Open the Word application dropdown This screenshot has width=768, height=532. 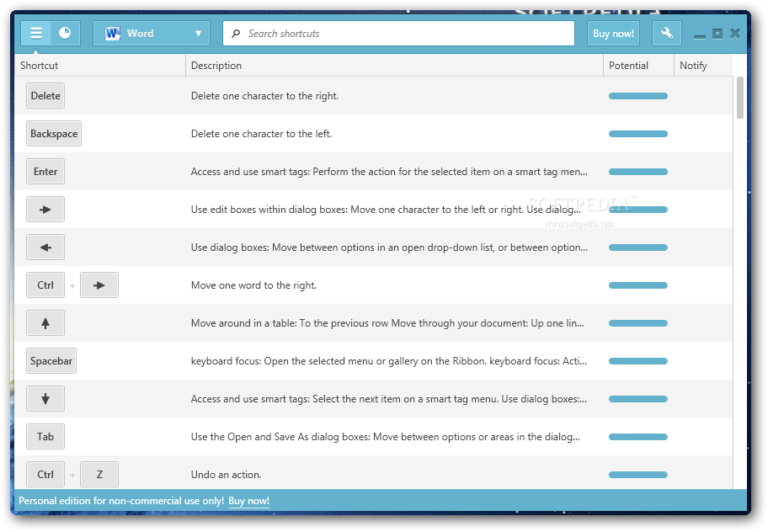point(152,34)
